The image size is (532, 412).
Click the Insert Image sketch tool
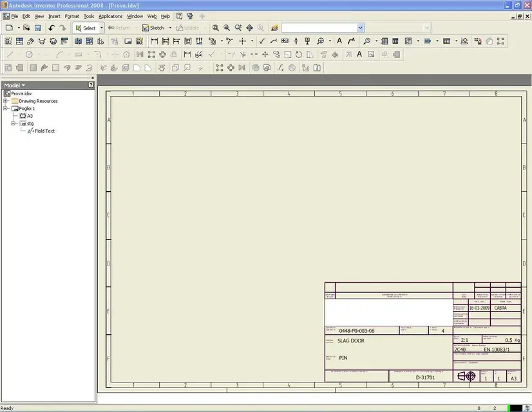371,54
